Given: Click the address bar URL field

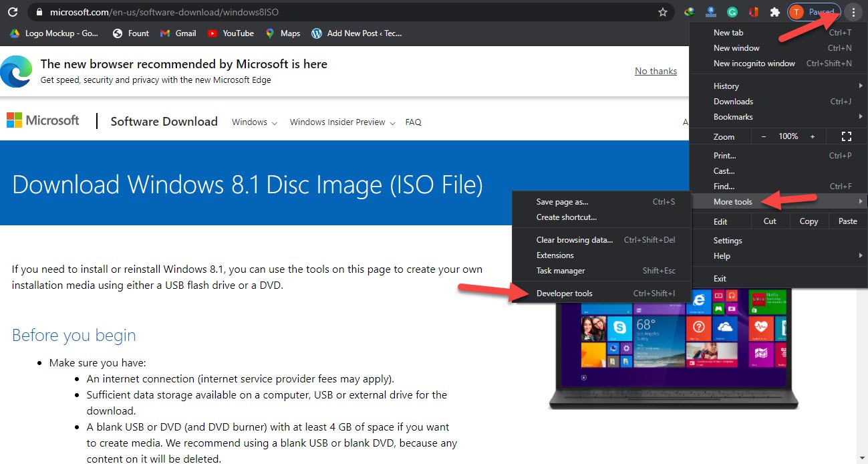Looking at the screenshot, I should (x=334, y=12).
